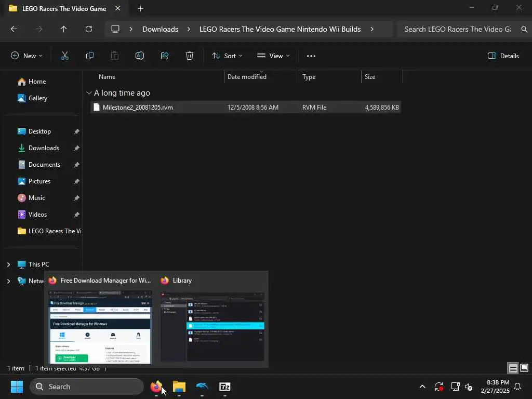
Task: Switch to details list layout in status bar
Action: (513, 368)
